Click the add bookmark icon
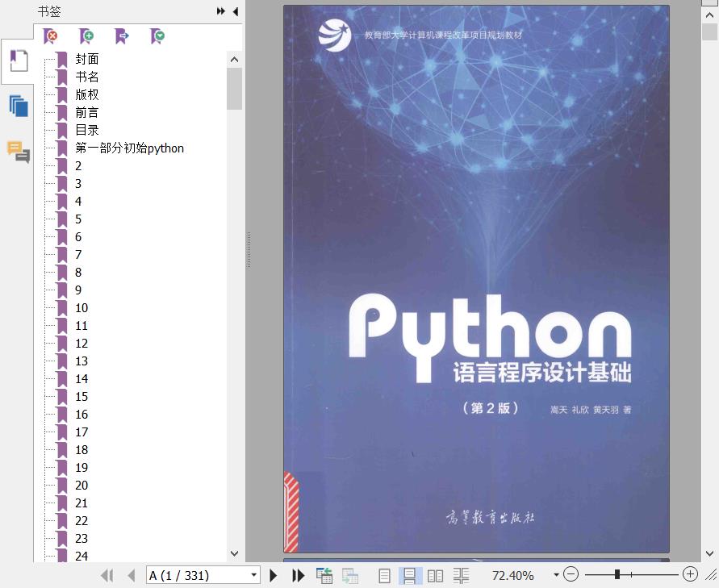The width and height of the screenshot is (719, 588). 86,35
